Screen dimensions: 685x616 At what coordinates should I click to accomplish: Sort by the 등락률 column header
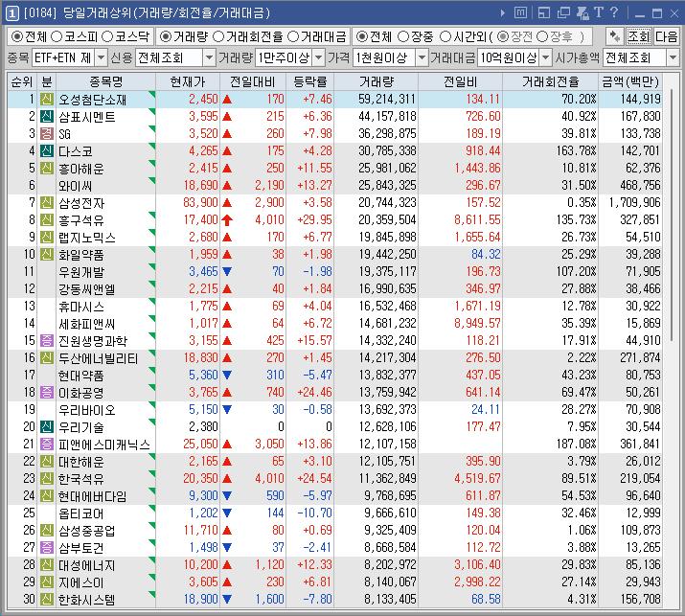309,81
